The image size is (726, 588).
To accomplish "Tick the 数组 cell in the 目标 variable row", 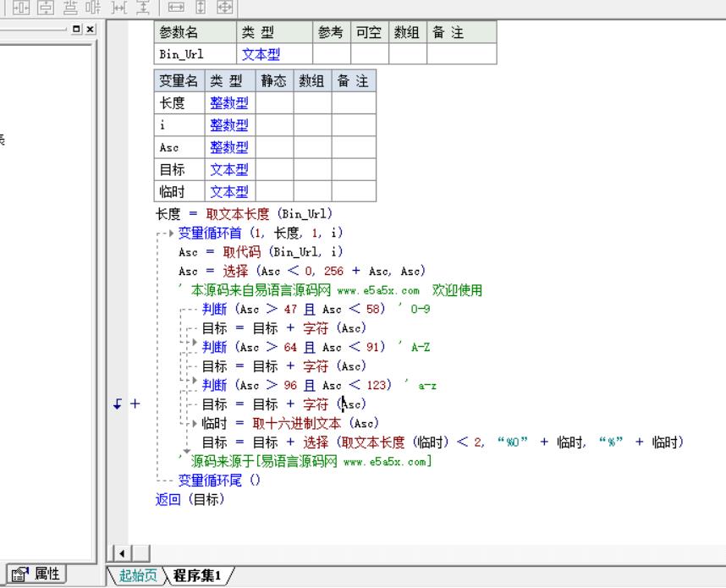I will tap(312, 169).
